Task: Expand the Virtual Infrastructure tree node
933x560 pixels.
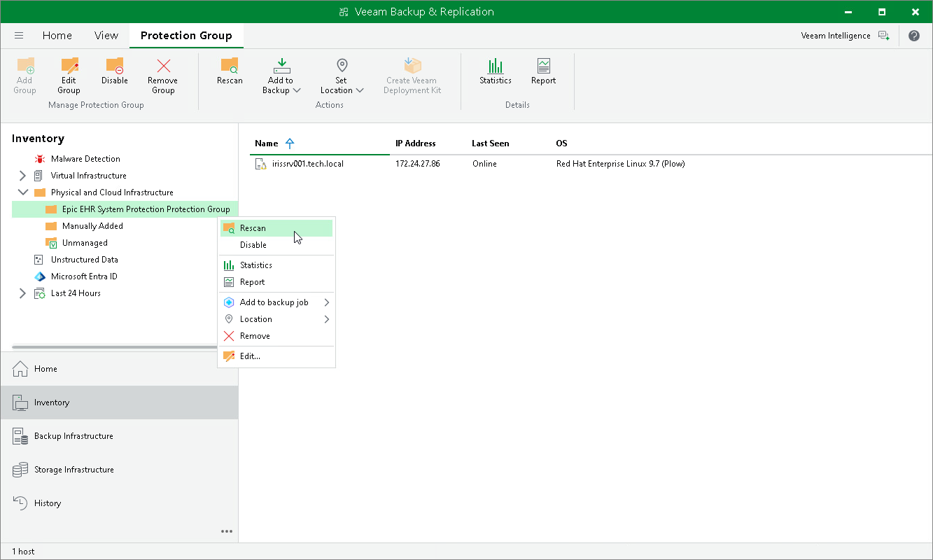Action: click(x=23, y=176)
